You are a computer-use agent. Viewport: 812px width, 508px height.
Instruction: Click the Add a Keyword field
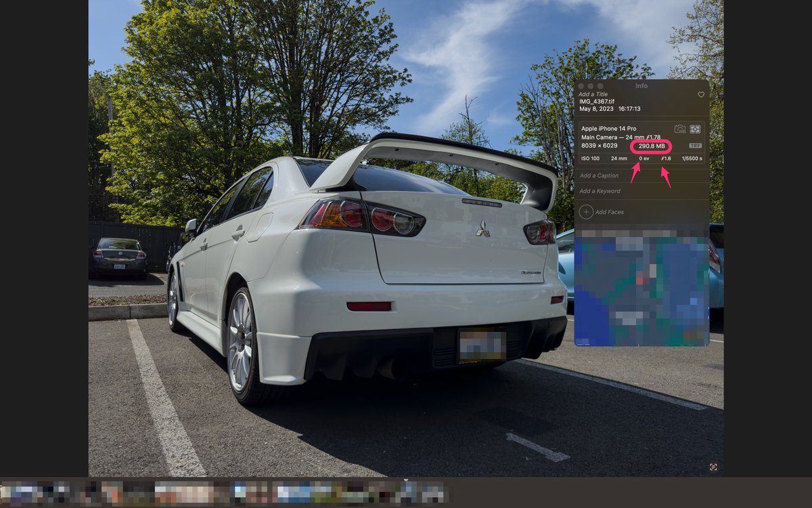click(600, 191)
